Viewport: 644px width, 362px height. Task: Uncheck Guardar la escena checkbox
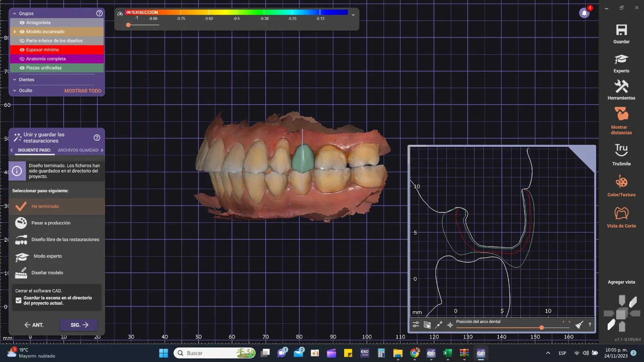(x=19, y=300)
